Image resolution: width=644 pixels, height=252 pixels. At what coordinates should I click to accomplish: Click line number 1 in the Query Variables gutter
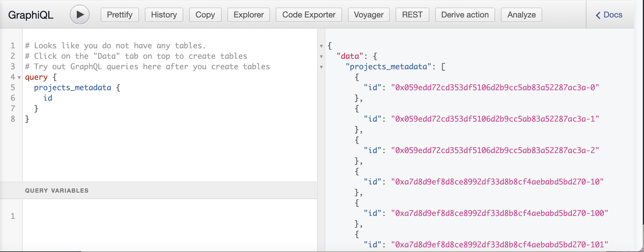point(13,216)
